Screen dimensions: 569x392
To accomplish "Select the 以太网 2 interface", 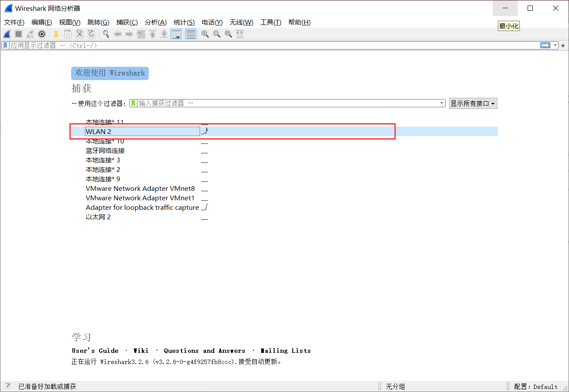I will [x=284, y=217].
